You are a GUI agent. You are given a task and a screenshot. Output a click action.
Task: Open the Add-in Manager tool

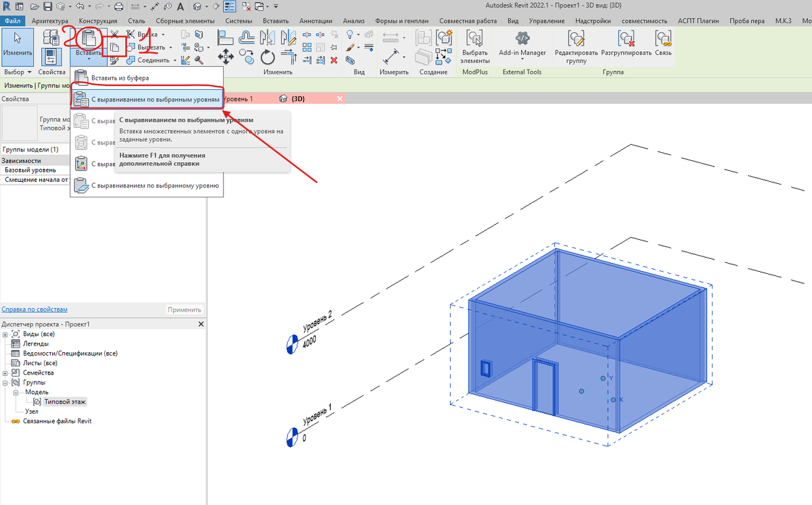tap(522, 43)
